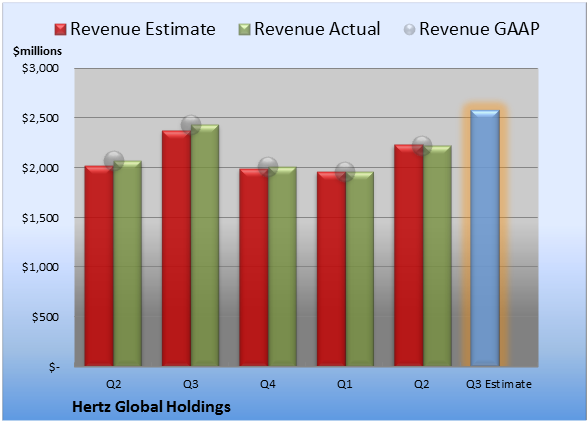This screenshot has height=422, width=588.
Task: Click the GAAP marker above Q4 bars
Action: (268, 167)
